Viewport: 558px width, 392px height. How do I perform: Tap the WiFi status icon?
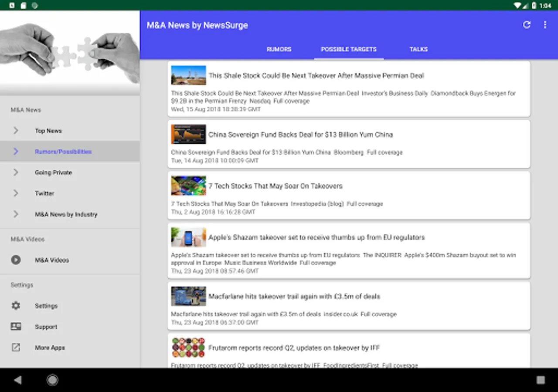517,5
